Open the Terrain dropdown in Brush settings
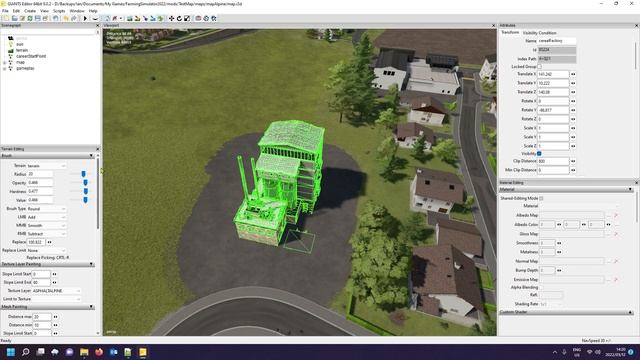 (x=46, y=166)
